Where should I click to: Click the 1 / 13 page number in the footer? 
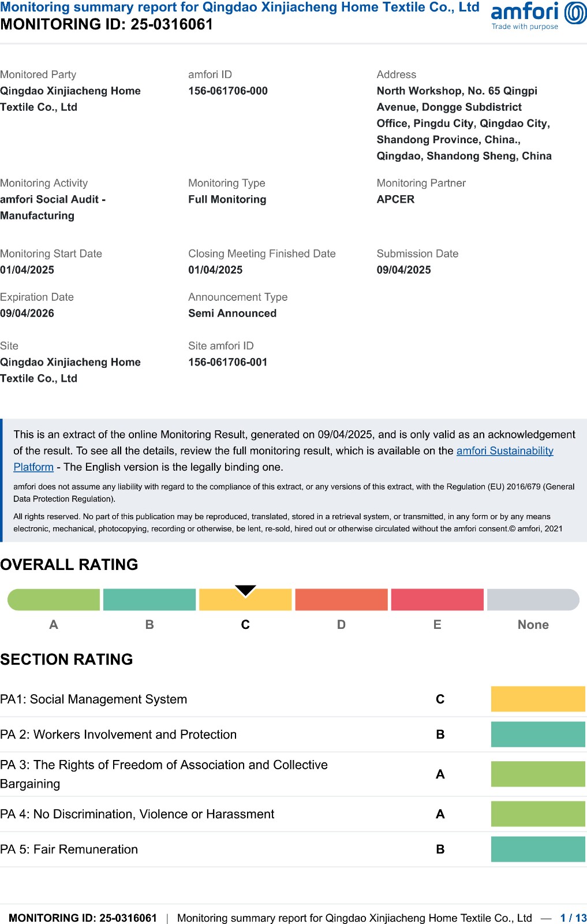click(573, 918)
